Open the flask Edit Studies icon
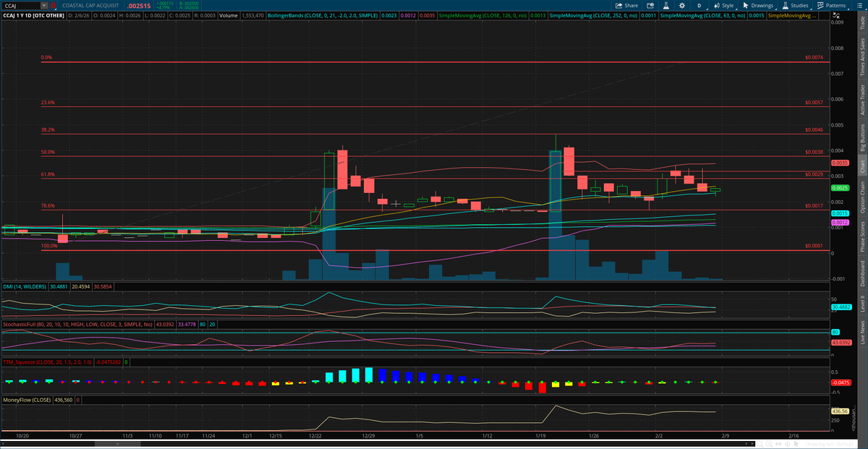Image resolution: width=868 pixels, height=449 pixels. click(x=665, y=5)
